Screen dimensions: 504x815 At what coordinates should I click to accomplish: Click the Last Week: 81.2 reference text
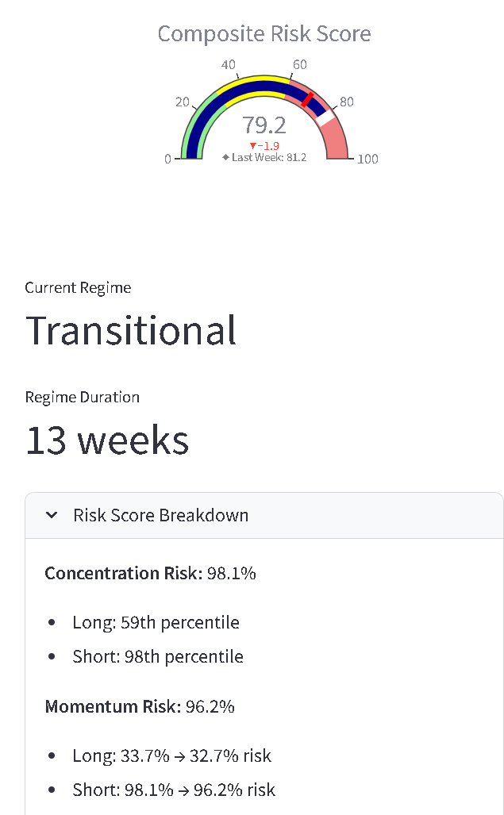pos(269,157)
